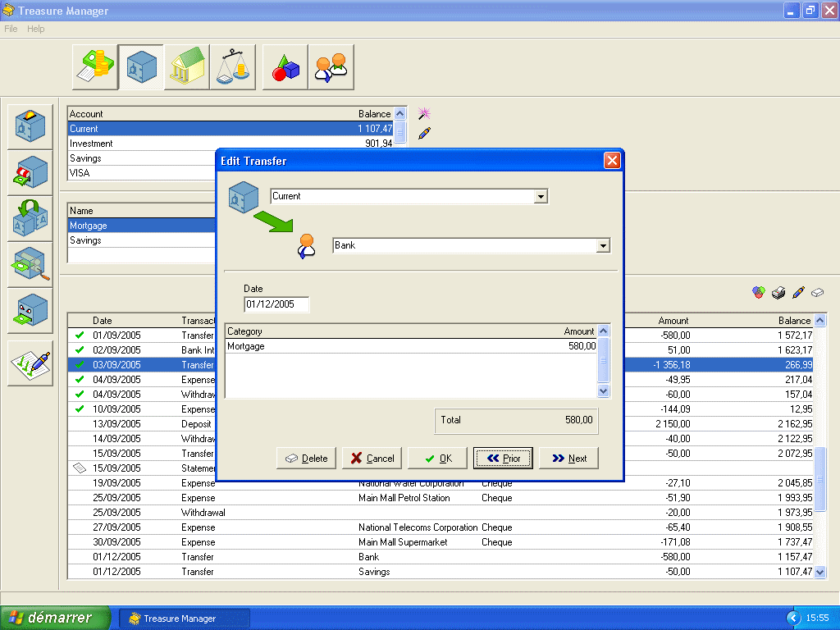This screenshot has height=630, width=840.
Task: Click the Date input field
Action: (276, 304)
